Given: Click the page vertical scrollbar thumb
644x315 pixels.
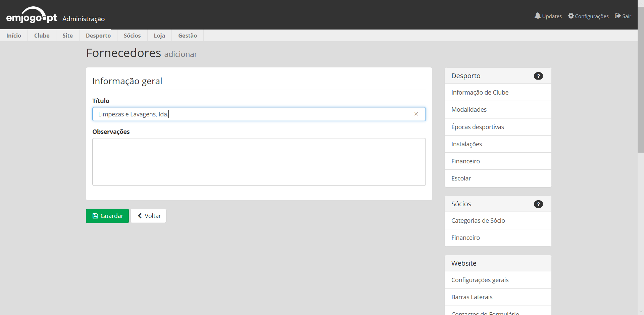Looking at the screenshot, I should pos(641,81).
